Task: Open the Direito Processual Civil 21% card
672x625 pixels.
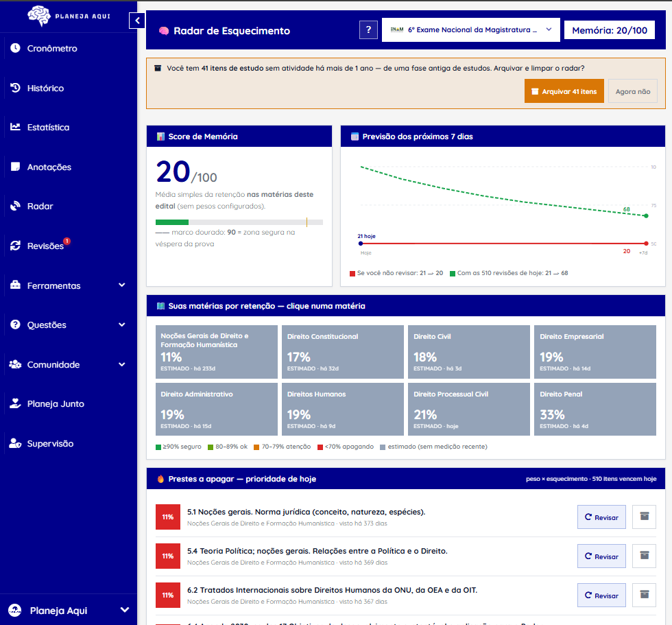Action: point(469,410)
